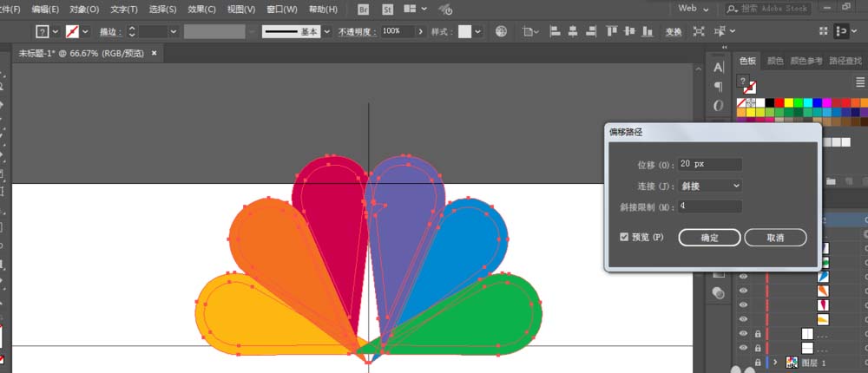Click horizontal align left icon

tap(556, 31)
